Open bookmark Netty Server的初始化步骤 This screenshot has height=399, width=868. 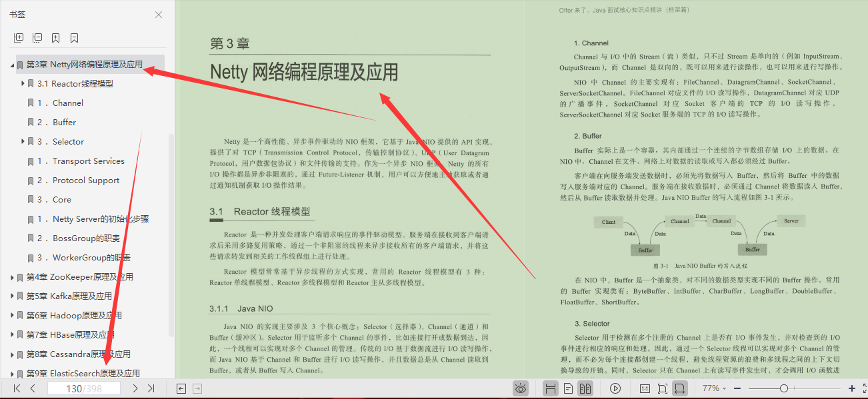(x=93, y=219)
